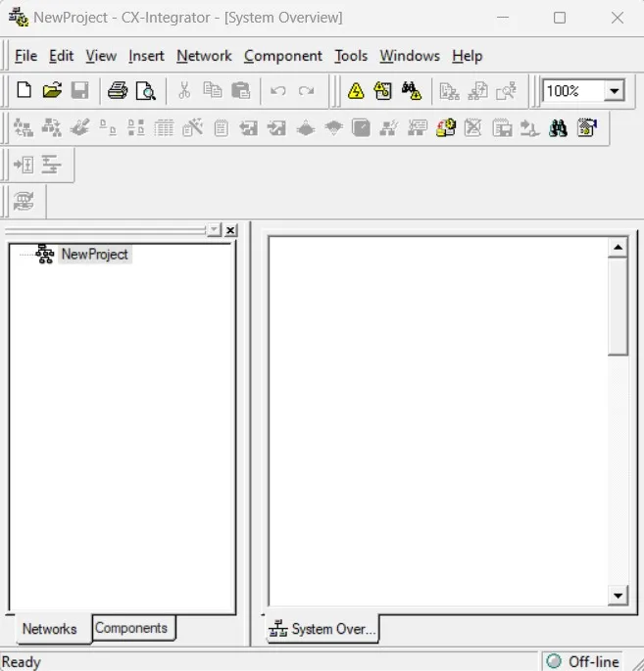Open the Help menu
This screenshot has height=671, width=644.
468,56
